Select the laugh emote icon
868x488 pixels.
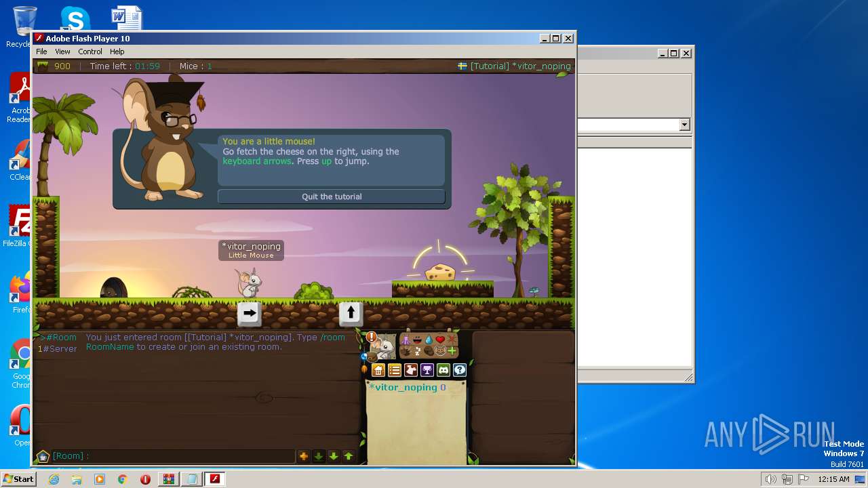pos(417,340)
